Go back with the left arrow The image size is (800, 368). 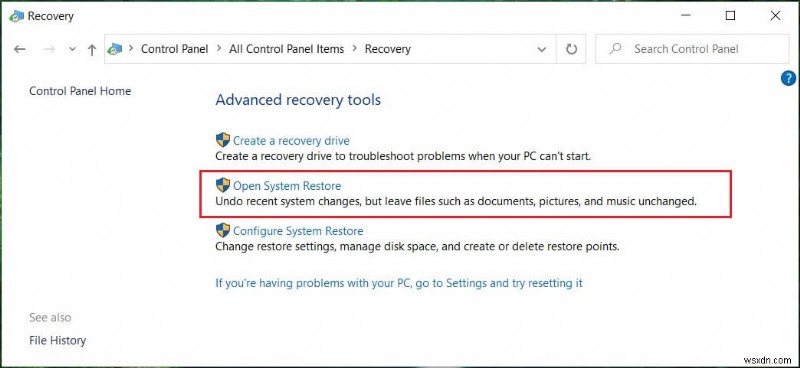click(19, 50)
